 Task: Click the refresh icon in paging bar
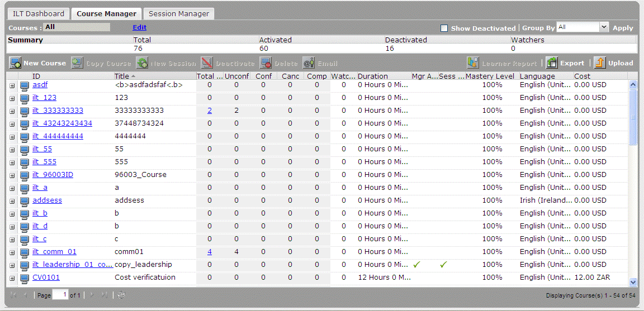coord(121,295)
